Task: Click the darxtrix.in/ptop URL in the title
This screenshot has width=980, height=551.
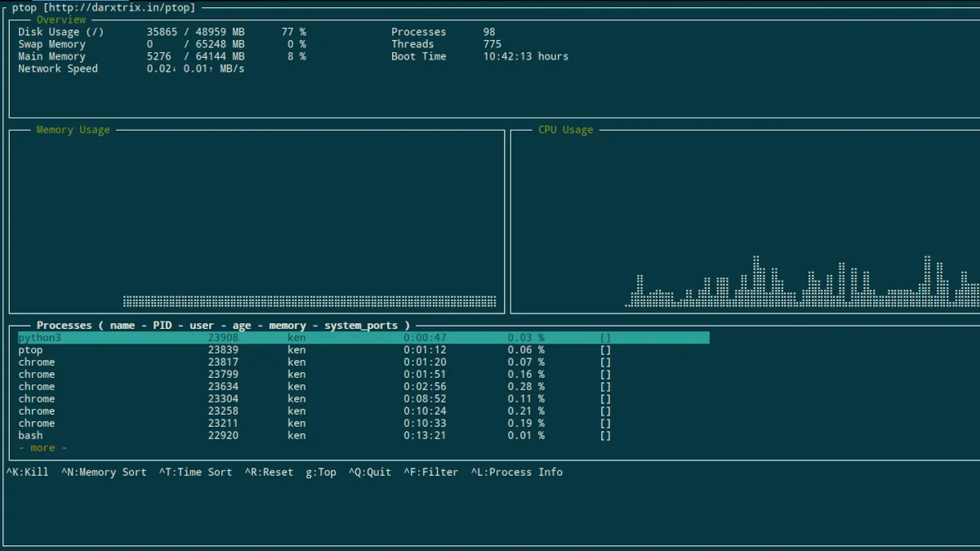Action: tap(119, 7)
